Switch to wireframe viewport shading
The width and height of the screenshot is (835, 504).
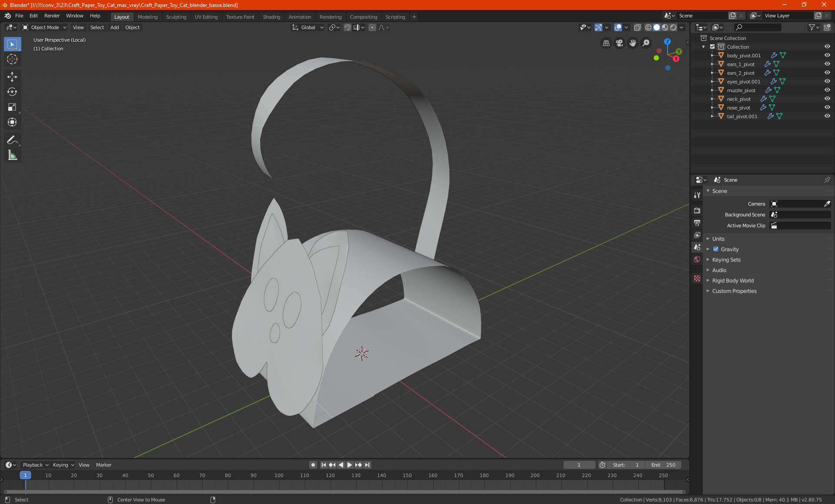pos(648,27)
